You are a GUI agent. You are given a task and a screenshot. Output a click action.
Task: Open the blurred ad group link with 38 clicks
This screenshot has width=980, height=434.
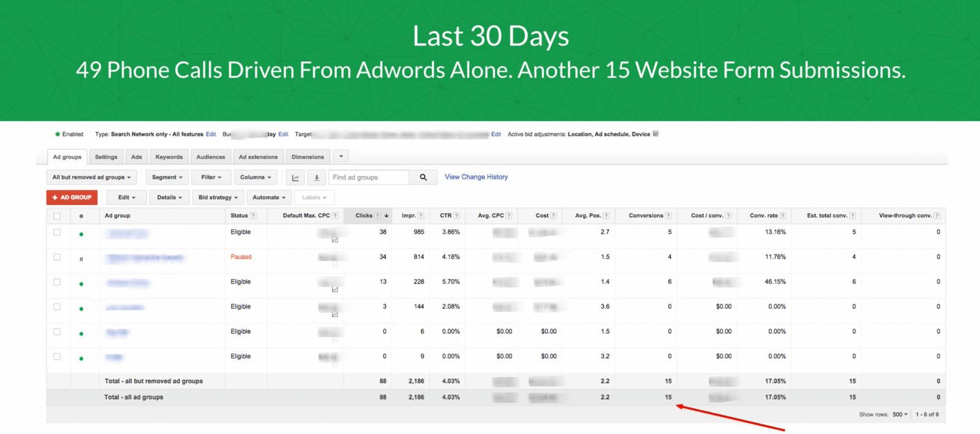coord(127,234)
